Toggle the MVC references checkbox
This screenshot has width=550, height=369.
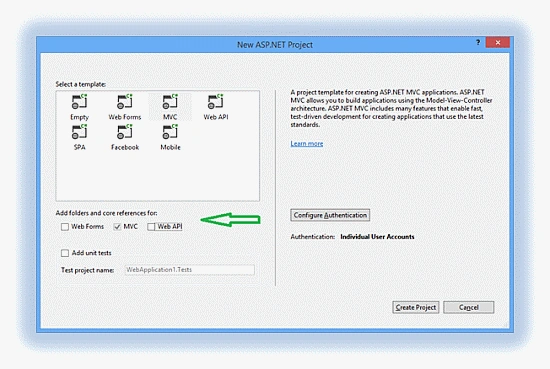(117, 227)
